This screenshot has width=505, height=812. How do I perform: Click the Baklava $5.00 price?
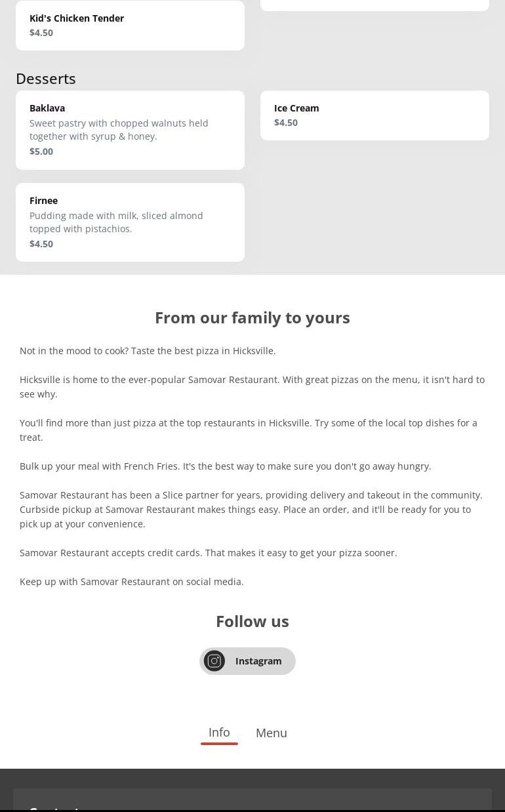click(x=41, y=152)
